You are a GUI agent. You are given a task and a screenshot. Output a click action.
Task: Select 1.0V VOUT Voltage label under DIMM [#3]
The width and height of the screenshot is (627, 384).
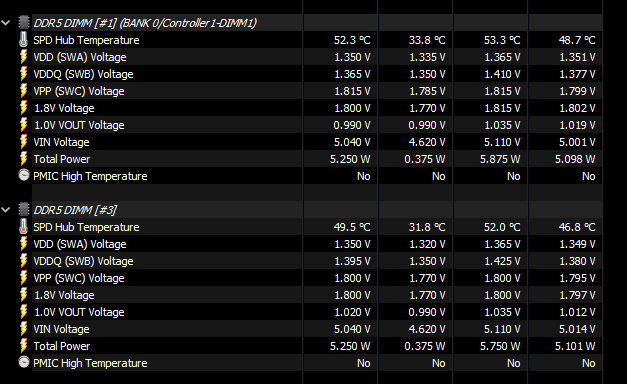[x=79, y=312]
